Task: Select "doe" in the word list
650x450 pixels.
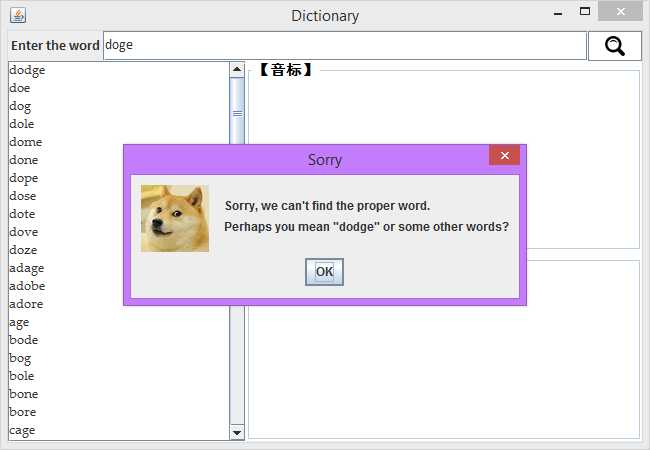Action: [x=119, y=88]
